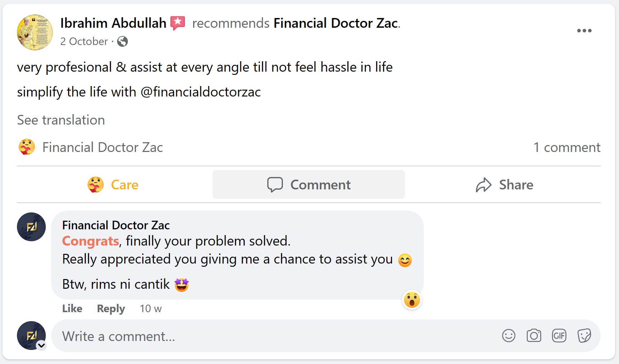Image resolution: width=619 pixels, height=364 pixels.
Task: Share this recommendation post
Action: (x=504, y=185)
